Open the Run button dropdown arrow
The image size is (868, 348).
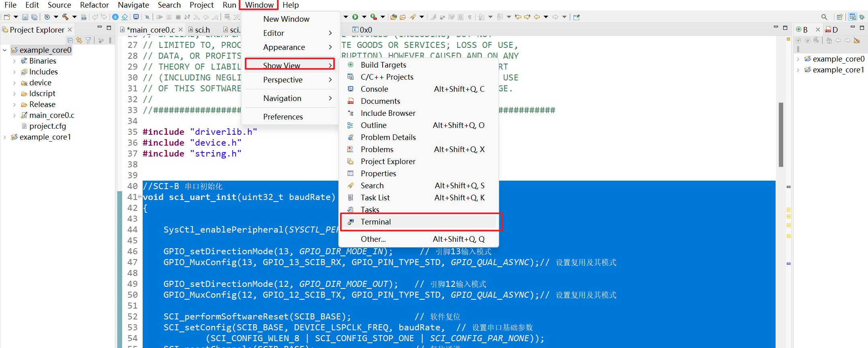coord(364,17)
